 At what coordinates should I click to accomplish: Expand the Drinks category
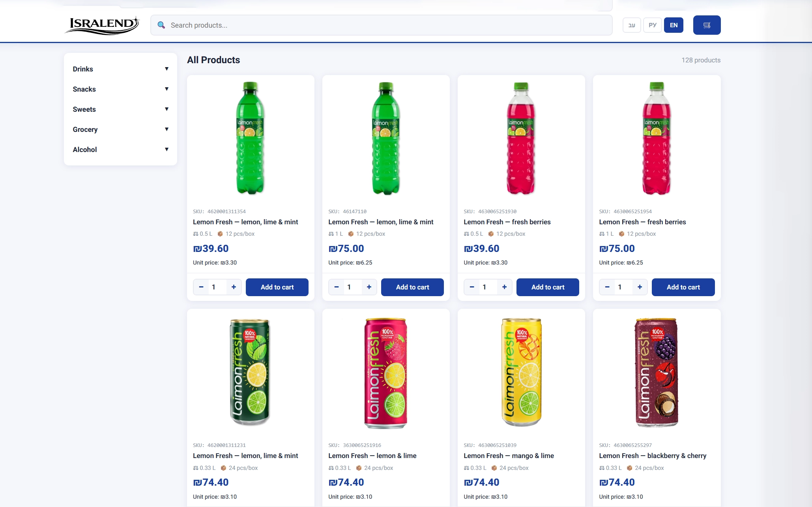pos(120,69)
